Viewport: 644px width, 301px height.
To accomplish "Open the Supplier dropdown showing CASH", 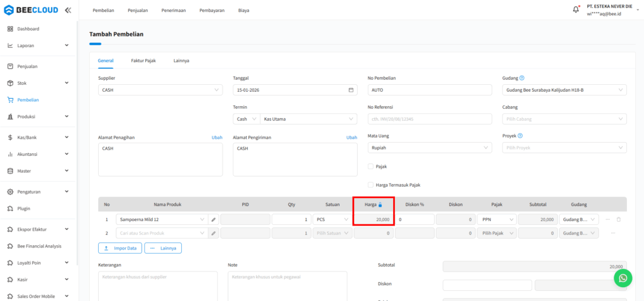I will (160, 90).
